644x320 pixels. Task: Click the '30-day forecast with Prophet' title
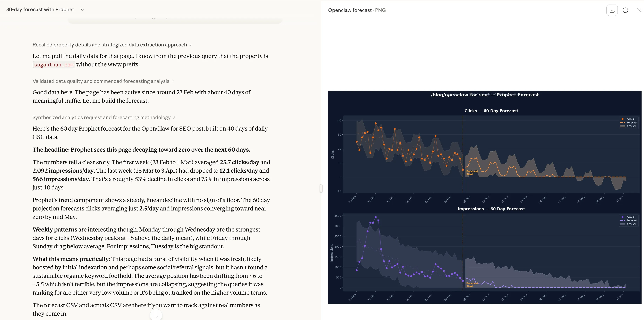40,9
